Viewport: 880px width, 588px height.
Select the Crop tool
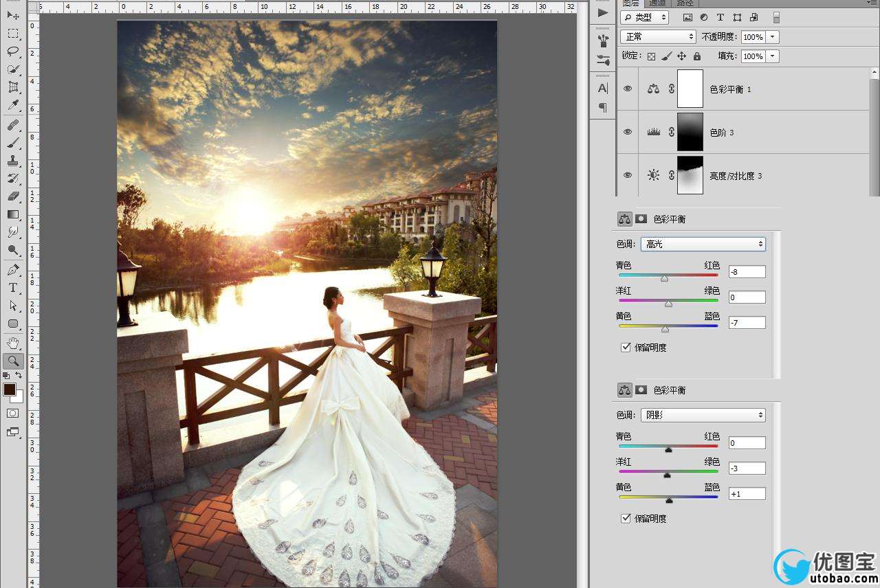tap(13, 87)
